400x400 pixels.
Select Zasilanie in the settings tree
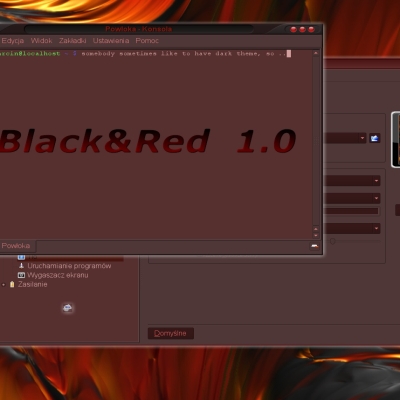pos(33,284)
